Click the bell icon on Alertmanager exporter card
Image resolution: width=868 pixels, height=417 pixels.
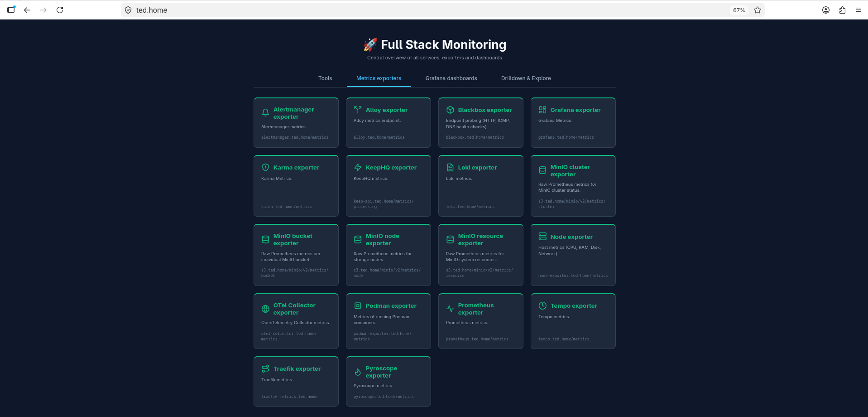click(x=265, y=113)
